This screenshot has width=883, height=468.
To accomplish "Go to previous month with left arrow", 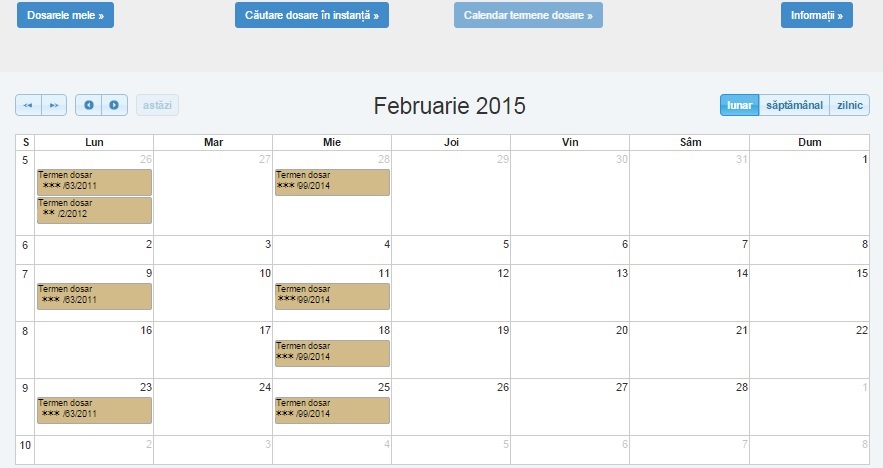I will coord(89,105).
